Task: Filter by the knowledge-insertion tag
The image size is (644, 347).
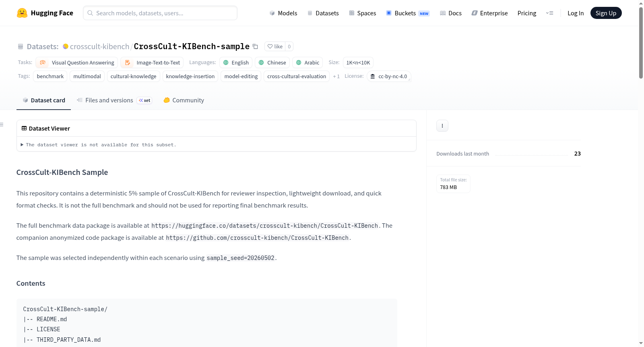Action: 190,76
